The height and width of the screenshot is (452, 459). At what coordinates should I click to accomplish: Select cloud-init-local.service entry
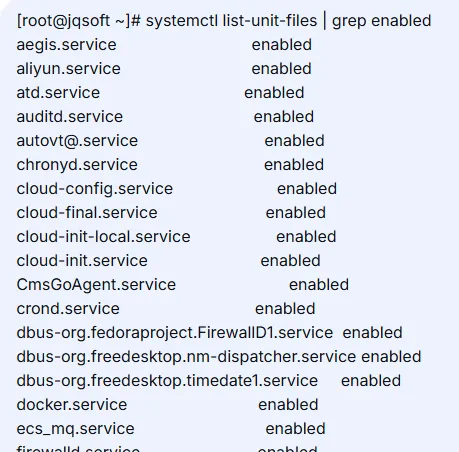pyautogui.click(x=103, y=237)
